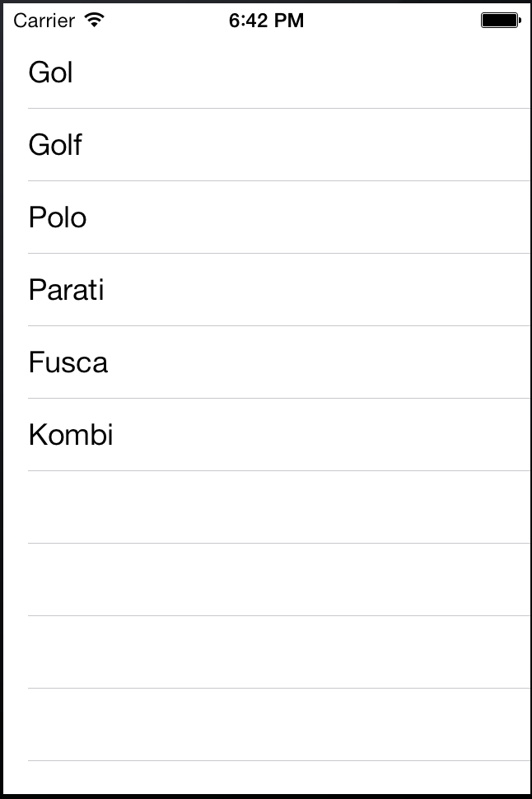532x799 pixels.
Task: Choose Parati from the list
Action: pyautogui.click(x=266, y=290)
